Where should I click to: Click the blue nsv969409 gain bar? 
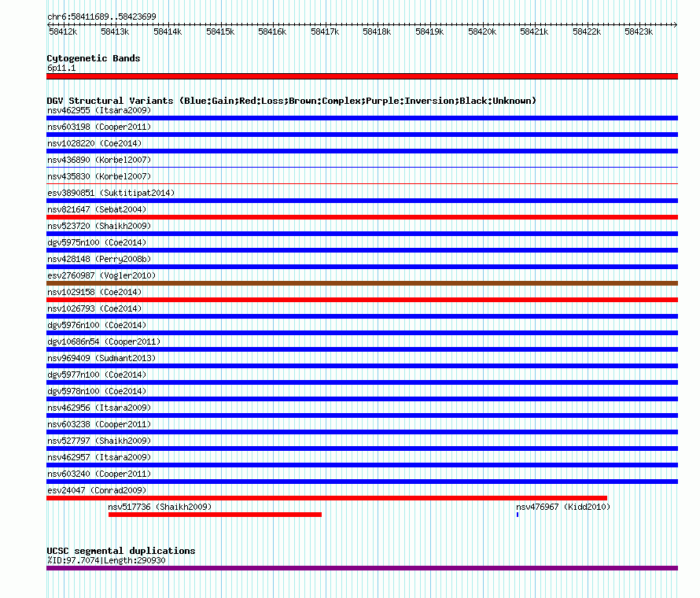[x=362, y=366]
